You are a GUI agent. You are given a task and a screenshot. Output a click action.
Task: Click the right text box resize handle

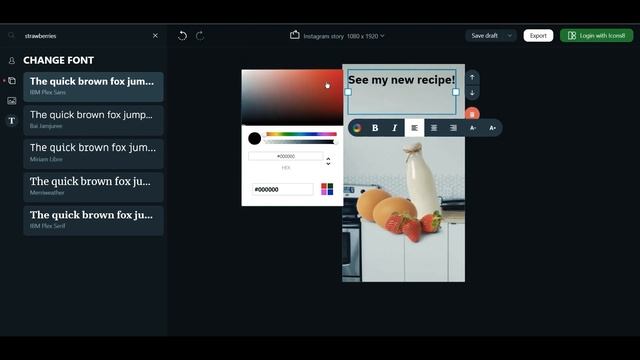(456, 92)
